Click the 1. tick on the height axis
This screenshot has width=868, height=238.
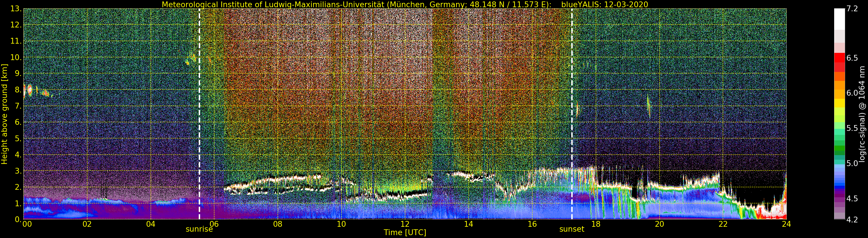(x=18, y=203)
